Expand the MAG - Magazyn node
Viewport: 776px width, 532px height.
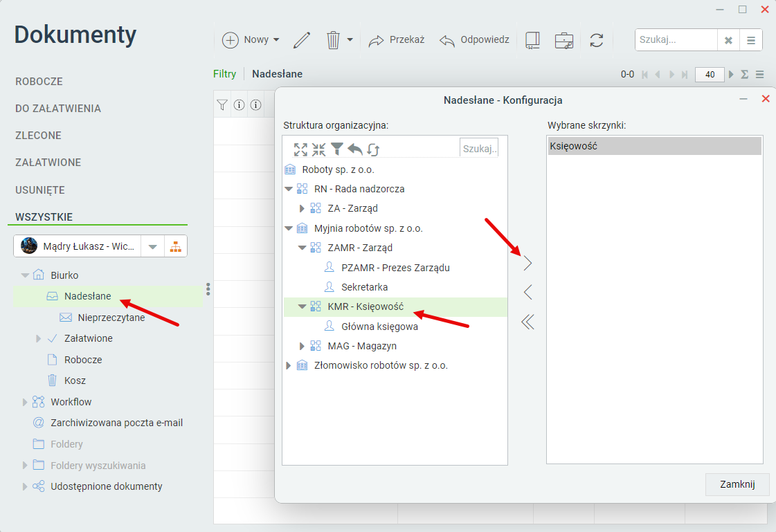click(x=301, y=346)
